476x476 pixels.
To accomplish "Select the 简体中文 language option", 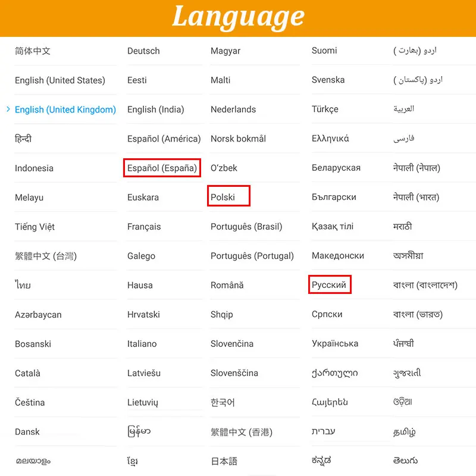I will point(31,51).
